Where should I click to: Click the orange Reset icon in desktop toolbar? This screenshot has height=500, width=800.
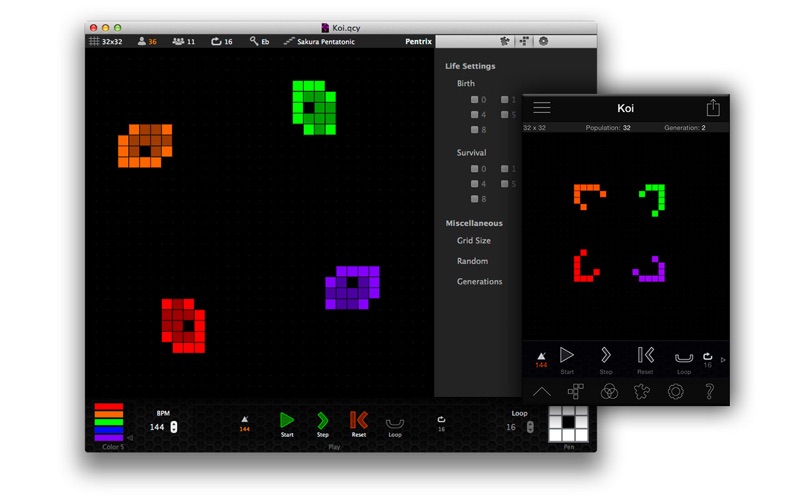tap(359, 420)
